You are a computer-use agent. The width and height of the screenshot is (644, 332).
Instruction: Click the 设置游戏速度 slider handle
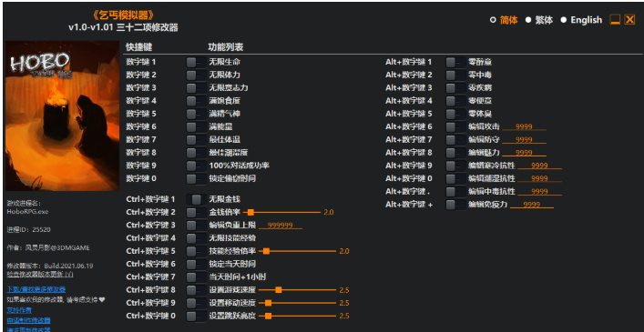[x=279, y=290]
